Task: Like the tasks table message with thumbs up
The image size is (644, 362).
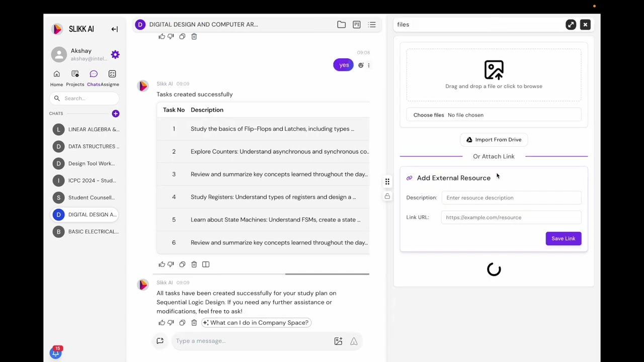Action: pos(162,264)
